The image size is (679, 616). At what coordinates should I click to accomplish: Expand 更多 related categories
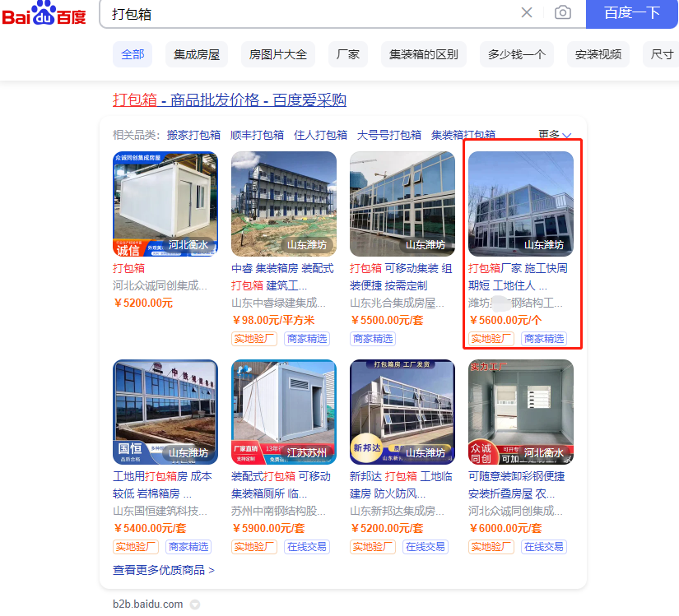555,135
